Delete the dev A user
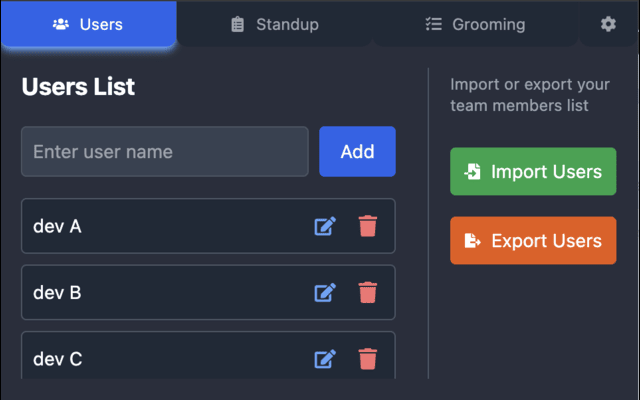 [x=368, y=226]
